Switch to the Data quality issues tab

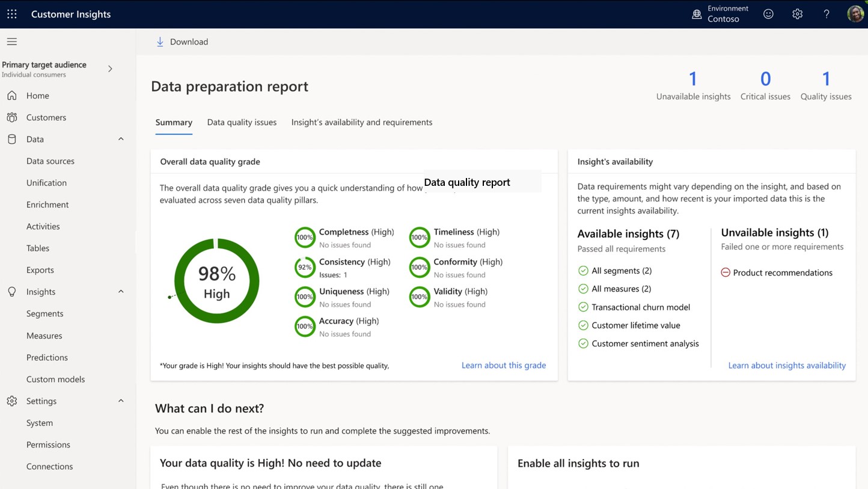click(x=242, y=122)
